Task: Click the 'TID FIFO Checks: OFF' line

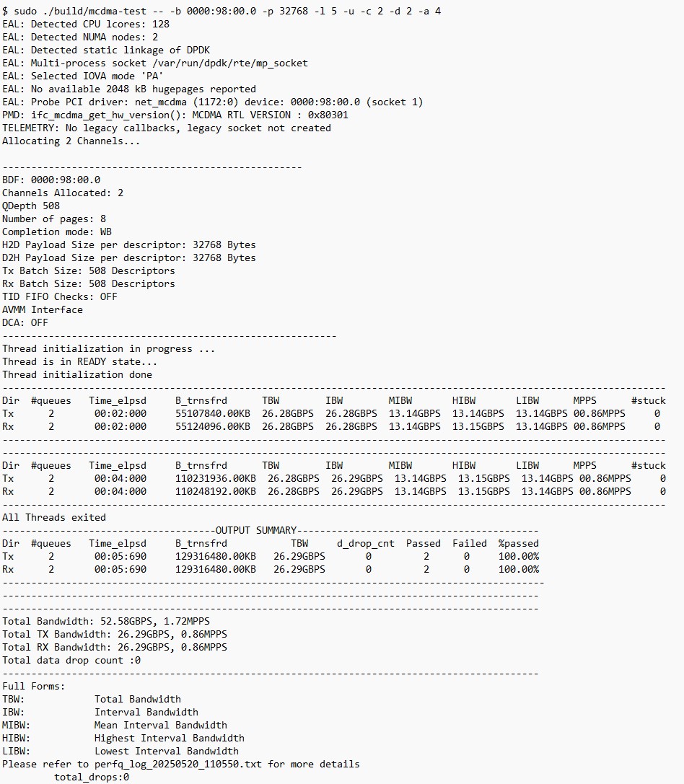Action: coord(60,296)
